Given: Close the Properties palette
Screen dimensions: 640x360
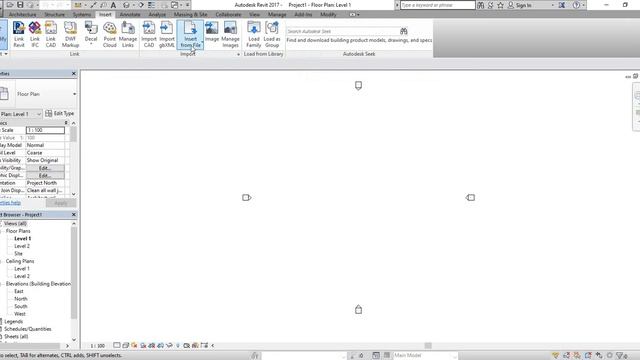Looking at the screenshot, I should click(x=74, y=73).
